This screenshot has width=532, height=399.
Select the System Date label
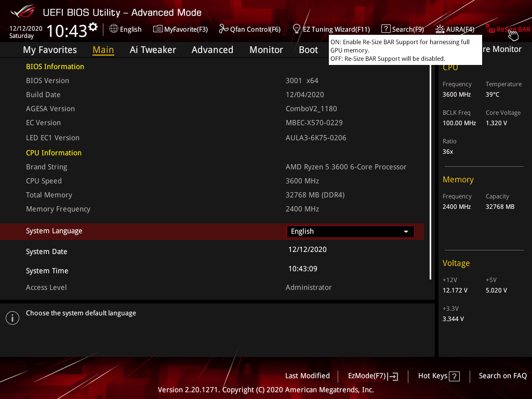pyautogui.click(x=46, y=252)
